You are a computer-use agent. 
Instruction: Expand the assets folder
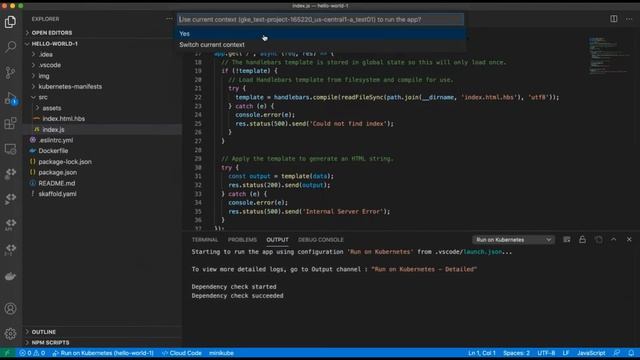point(102,108)
